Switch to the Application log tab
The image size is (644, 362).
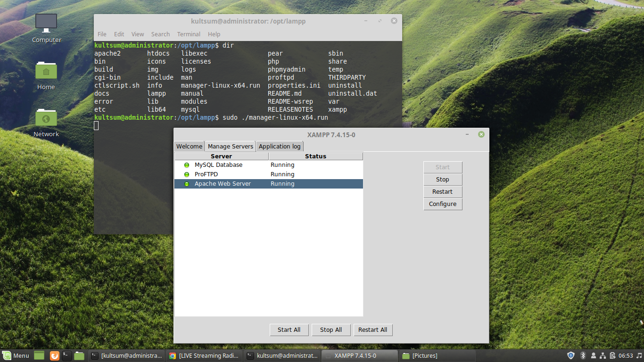pyautogui.click(x=280, y=146)
